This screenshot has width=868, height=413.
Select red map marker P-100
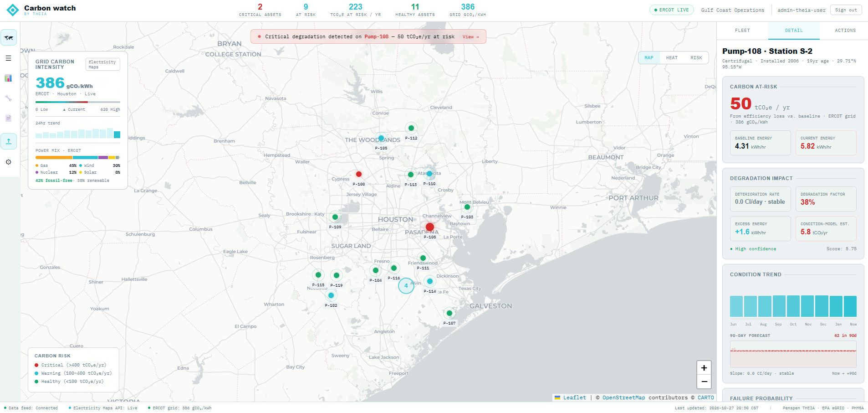pyautogui.click(x=359, y=174)
